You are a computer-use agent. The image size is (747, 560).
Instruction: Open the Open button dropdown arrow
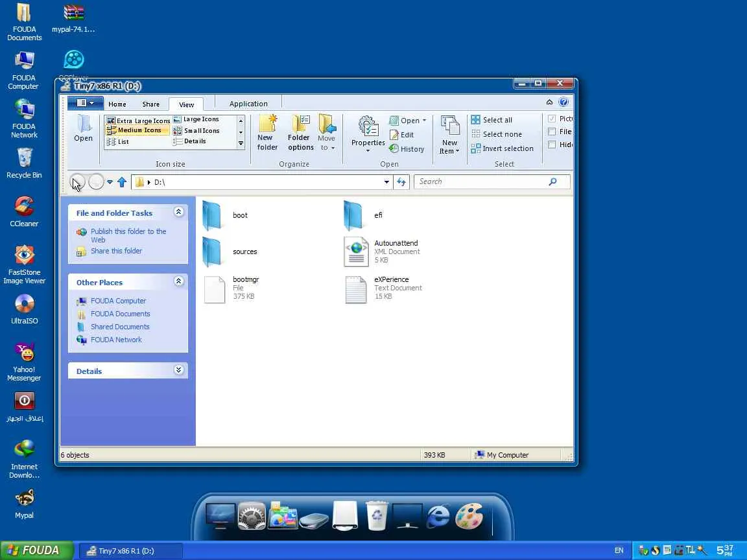[x=425, y=121]
